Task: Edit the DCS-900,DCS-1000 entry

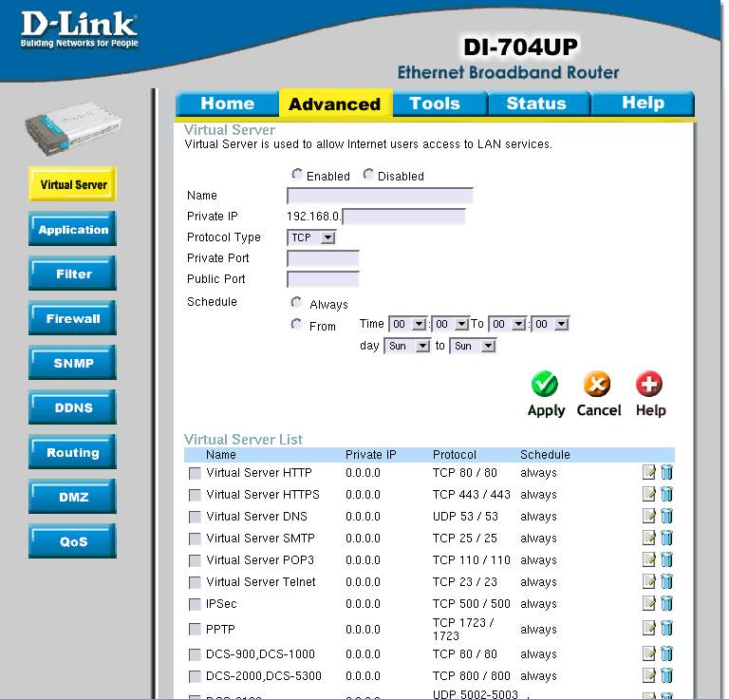Action: [648, 653]
